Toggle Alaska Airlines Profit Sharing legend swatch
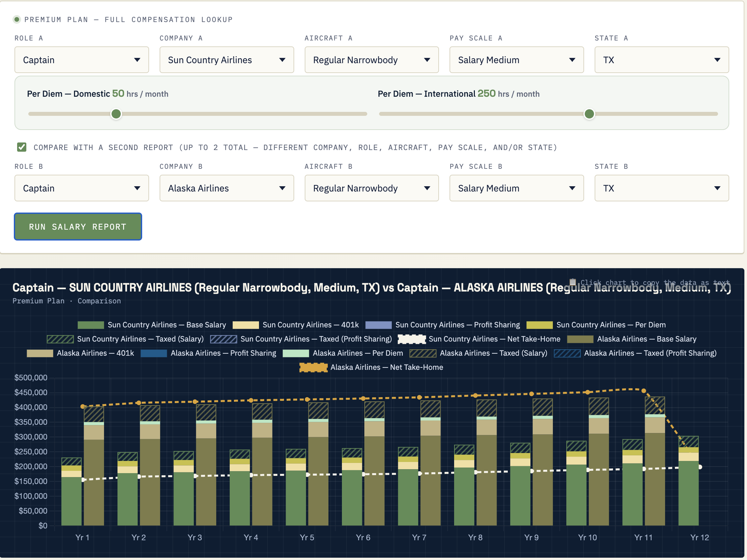The width and height of the screenshot is (747, 560). pyautogui.click(x=154, y=353)
